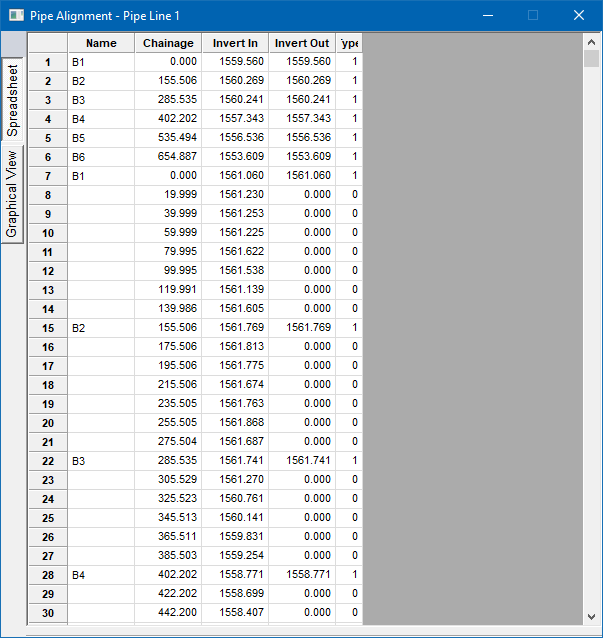Click Name cell B3 in row 3

tap(101, 100)
